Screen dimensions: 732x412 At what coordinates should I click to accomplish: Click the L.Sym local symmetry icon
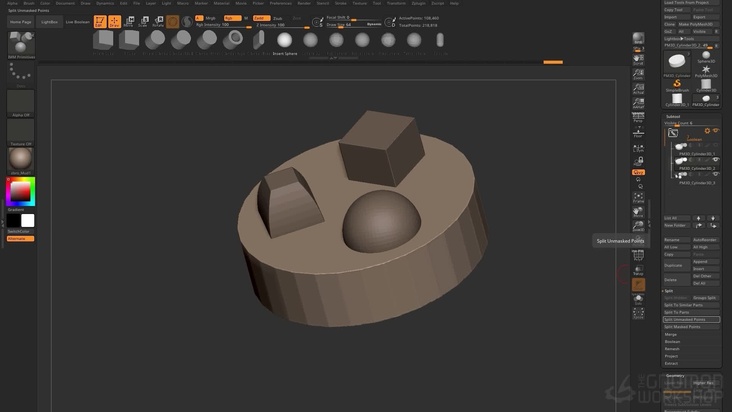tap(638, 148)
